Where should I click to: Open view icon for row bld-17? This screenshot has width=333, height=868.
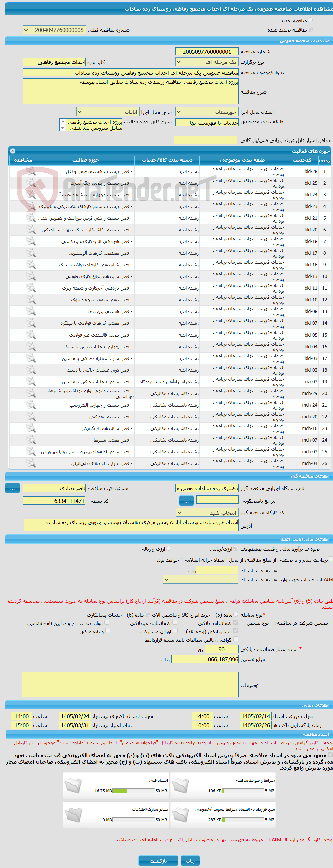tap(31, 253)
